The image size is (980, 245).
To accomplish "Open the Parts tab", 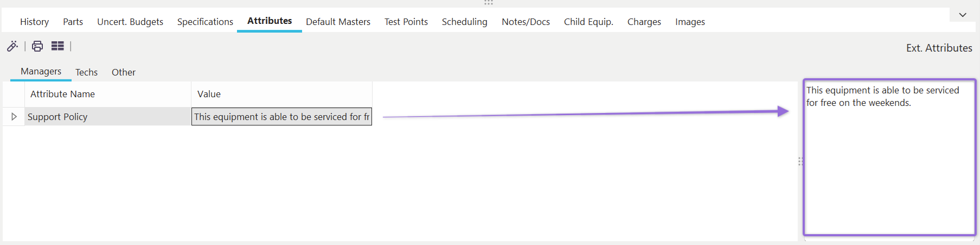I will point(73,22).
